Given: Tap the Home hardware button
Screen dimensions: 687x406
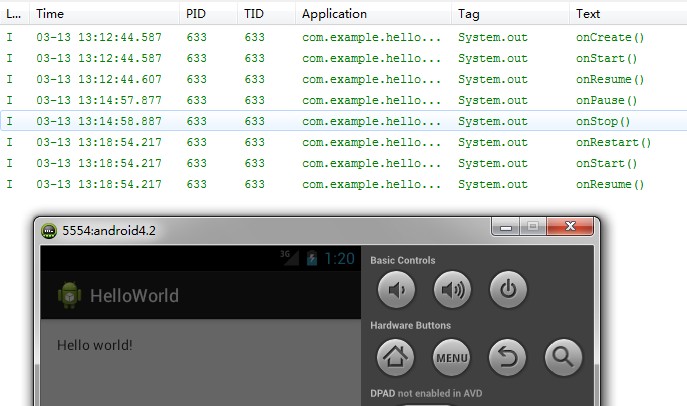Looking at the screenshot, I should pyautogui.click(x=396, y=357).
